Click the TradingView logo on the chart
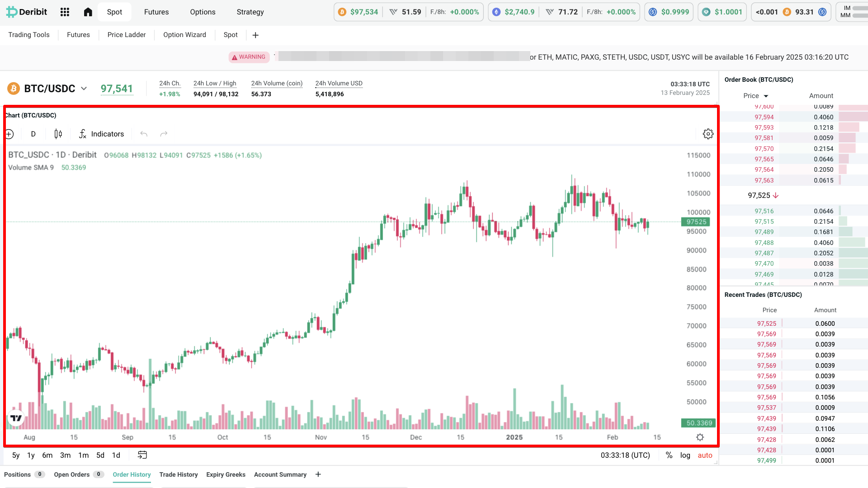Screen dimensions: 868x488 pyautogui.click(x=15, y=418)
